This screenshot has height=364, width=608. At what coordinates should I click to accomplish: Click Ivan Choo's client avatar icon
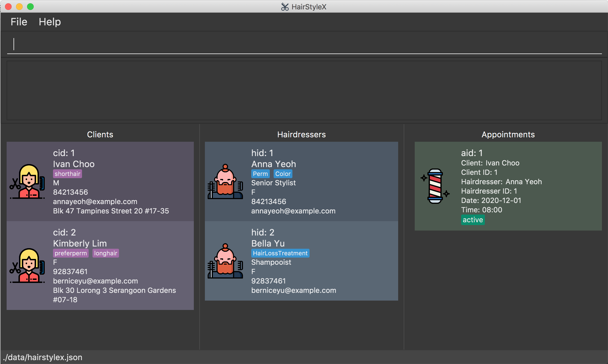click(28, 181)
